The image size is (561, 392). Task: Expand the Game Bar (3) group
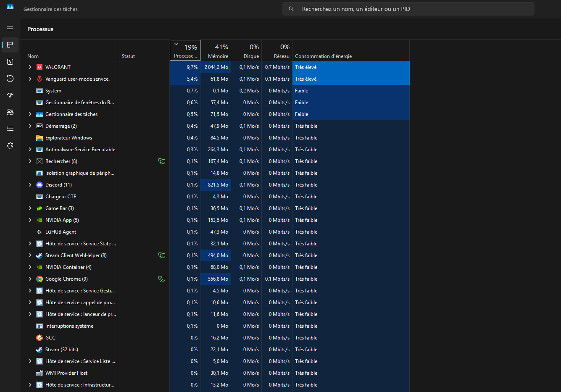(30, 208)
